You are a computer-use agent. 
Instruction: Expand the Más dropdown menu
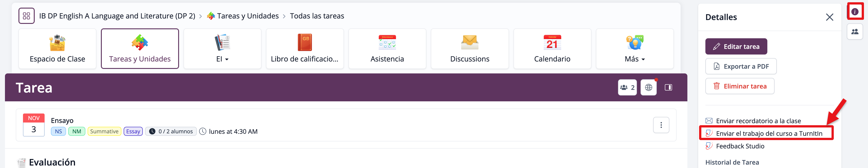click(x=634, y=49)
